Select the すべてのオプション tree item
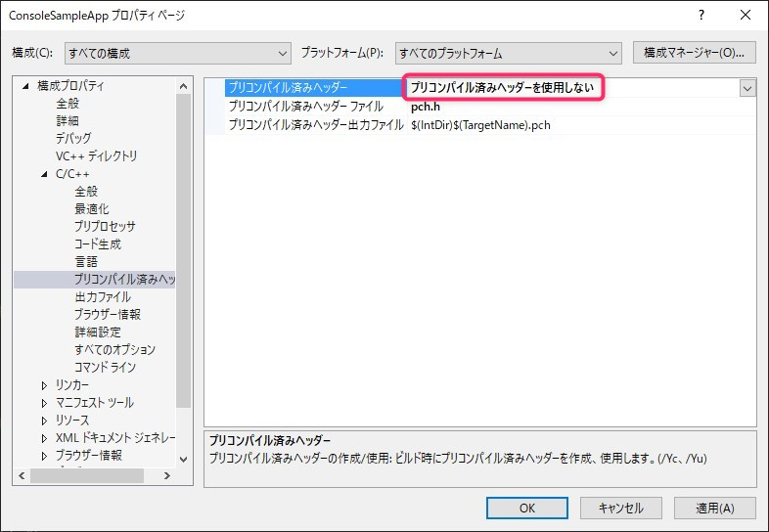This screenshot has height=532, width=769. (114, 349)
